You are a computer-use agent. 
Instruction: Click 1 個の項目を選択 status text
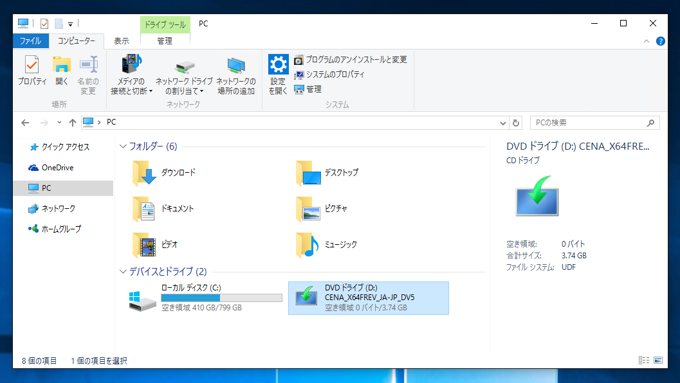tap(99, 361)
